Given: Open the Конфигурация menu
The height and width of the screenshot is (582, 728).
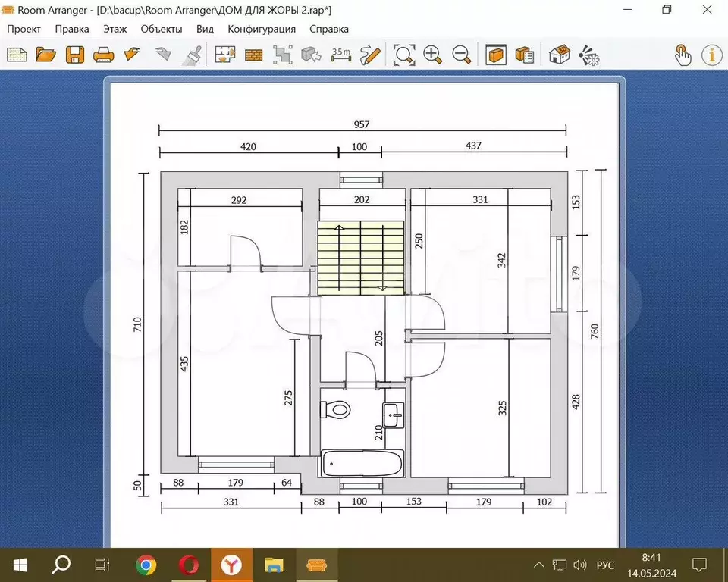Looking at the screenshot, I should pyautogui.click(x=262, y=29).
